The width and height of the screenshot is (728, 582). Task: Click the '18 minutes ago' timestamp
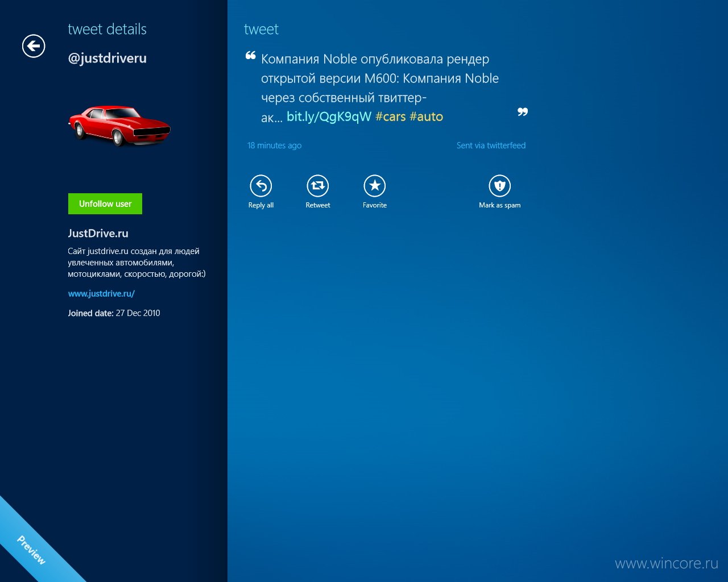[274, 145]
